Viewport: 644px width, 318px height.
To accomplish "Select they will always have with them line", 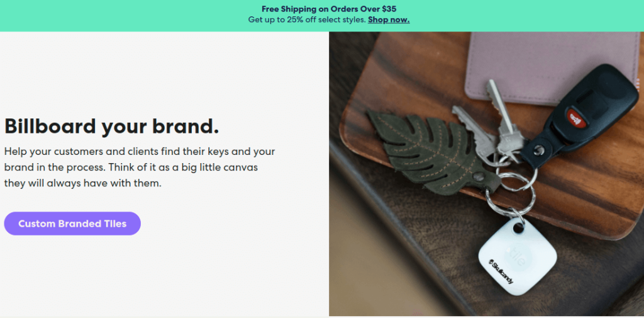I will [x=83, y=183].
